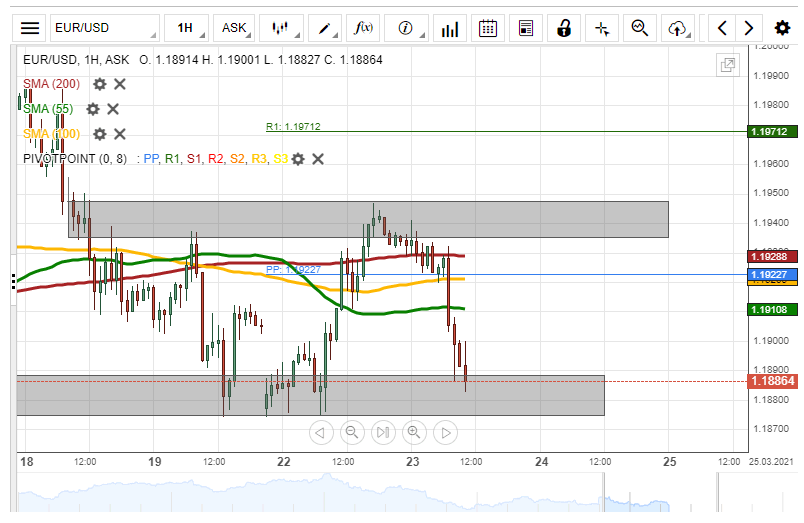Viewport: 804px width, 523px height.
Task: Click the cloud upload icon
Action: [679, 28]
